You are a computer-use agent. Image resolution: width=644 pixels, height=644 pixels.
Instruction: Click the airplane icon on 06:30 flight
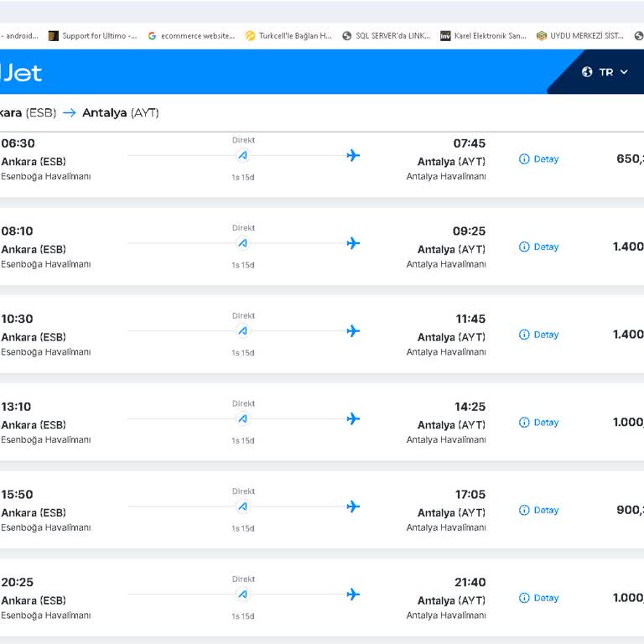353,155
